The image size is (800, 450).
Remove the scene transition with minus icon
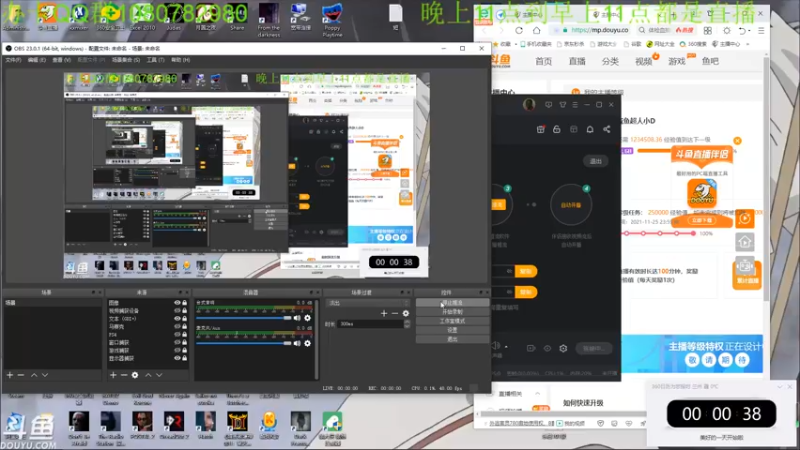pyautogui.click(x=395, y=313)
